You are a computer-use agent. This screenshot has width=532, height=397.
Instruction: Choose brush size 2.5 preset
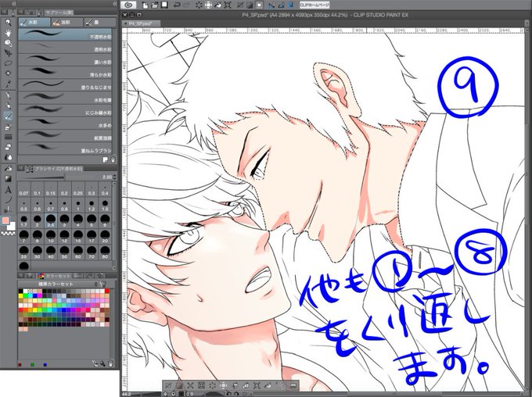(51, 220)
